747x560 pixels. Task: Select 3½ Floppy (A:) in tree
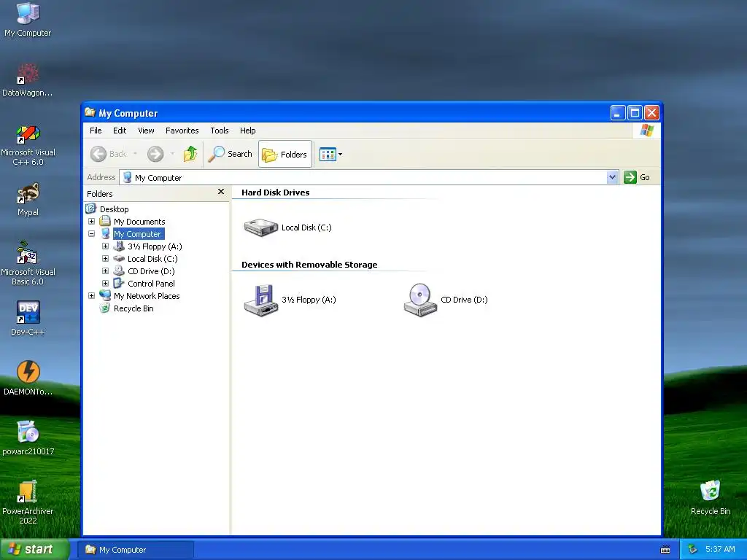tap(155, 246)
